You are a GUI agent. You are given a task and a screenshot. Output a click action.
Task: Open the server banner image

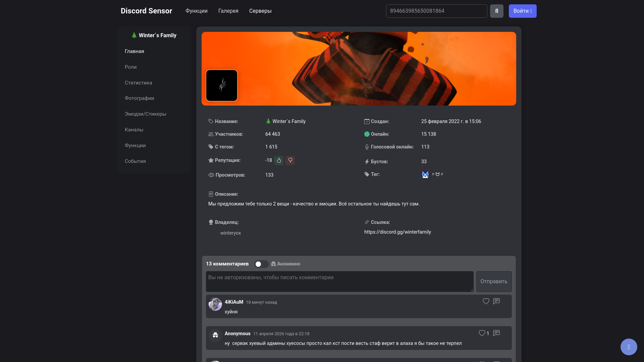coord(359,69)
